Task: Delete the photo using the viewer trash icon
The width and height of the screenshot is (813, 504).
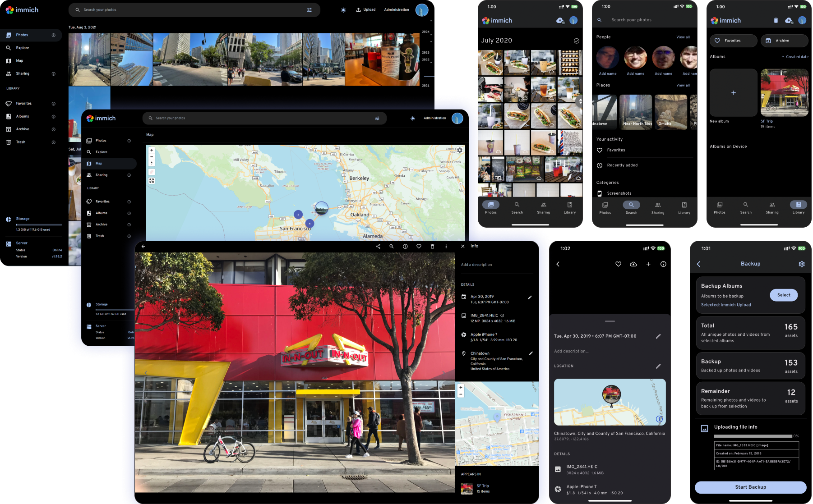Action: click(432, 247)
